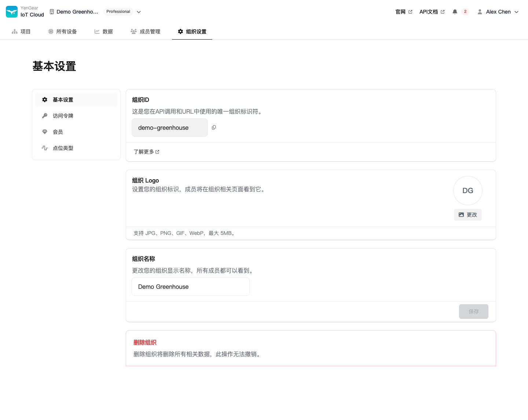Viewport: 528px width, 420px height.
Task: Click the YenGear IoT Cloud logo
Action: [x=12, y=12]
